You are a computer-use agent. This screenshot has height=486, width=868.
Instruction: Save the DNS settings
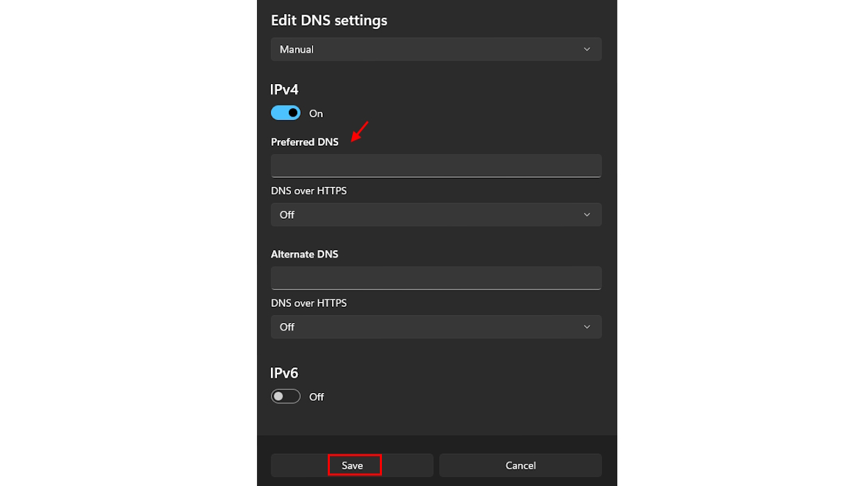(354, 465)
